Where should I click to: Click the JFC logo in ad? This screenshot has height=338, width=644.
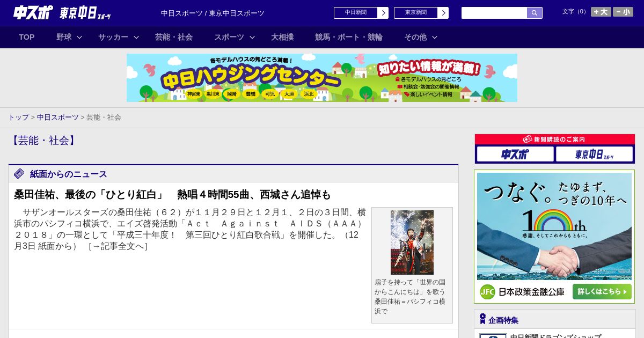(487, 292)
